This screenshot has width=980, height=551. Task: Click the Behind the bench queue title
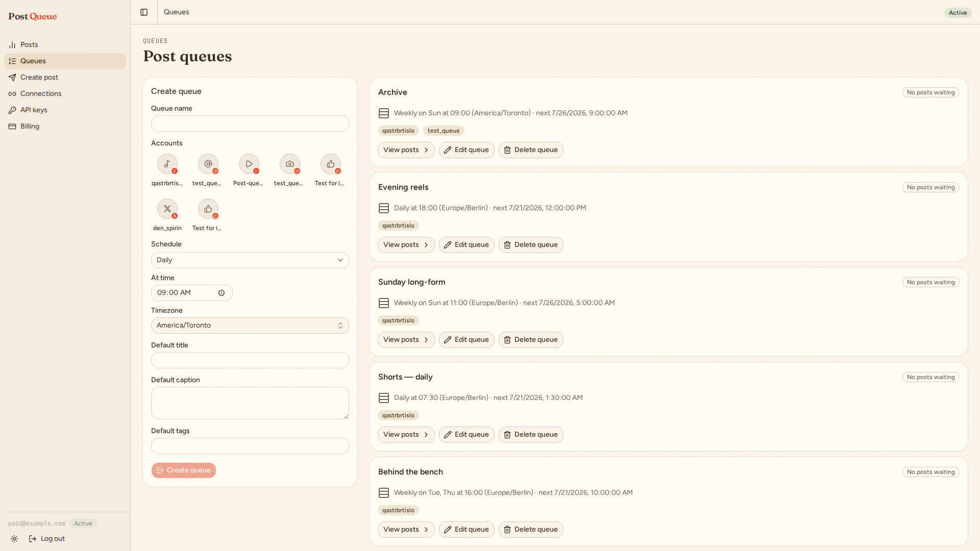pyautogui.click(x=410, y=472)
